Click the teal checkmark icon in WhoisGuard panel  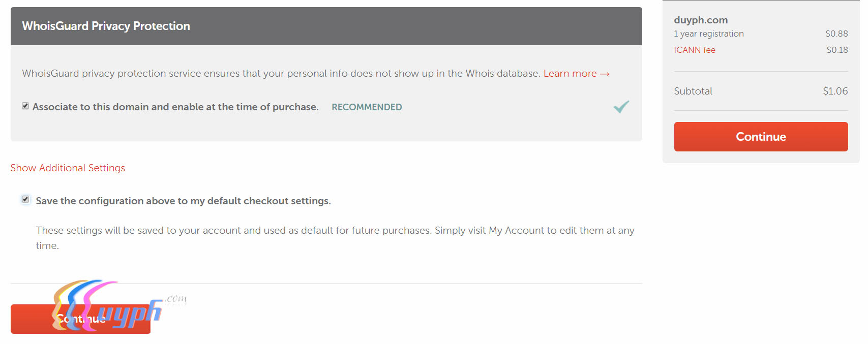pos(621,107)
